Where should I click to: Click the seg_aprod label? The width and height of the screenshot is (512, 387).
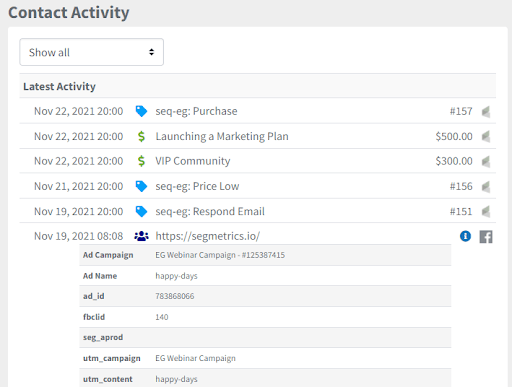tap(103, 337)
